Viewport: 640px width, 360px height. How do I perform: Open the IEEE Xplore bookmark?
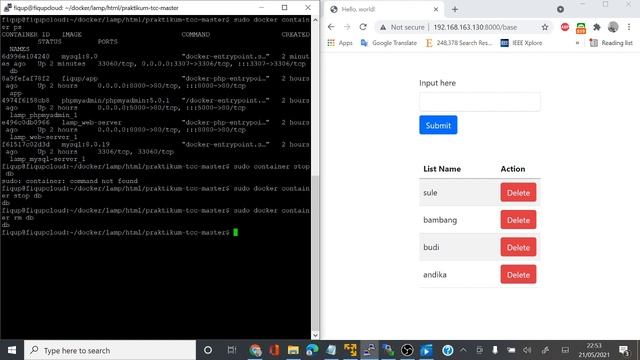(521, 43)
